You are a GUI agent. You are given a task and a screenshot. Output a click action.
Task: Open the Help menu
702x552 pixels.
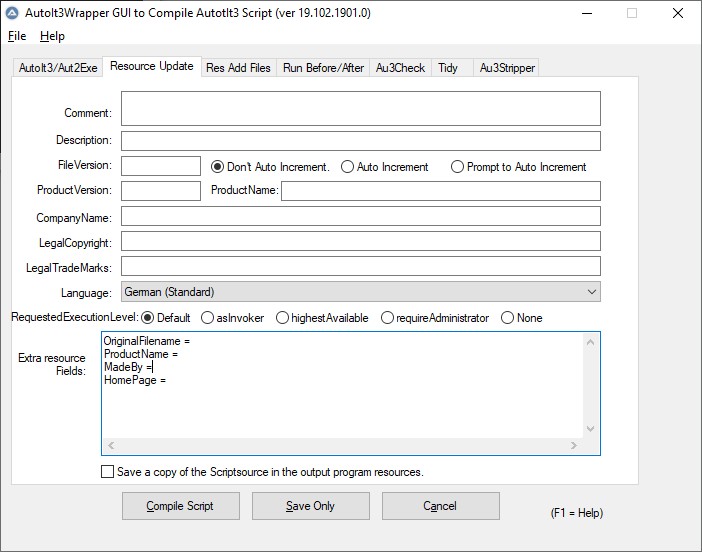pos(52,36)
